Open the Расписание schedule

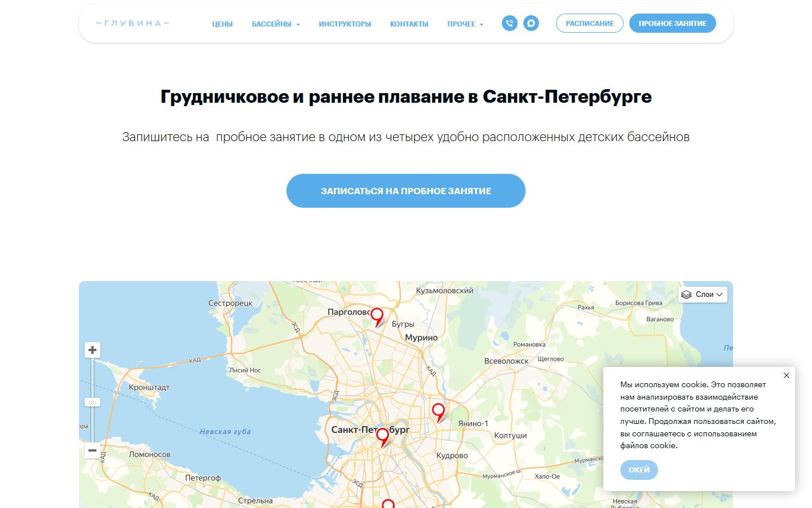click(x=589, y=23)
